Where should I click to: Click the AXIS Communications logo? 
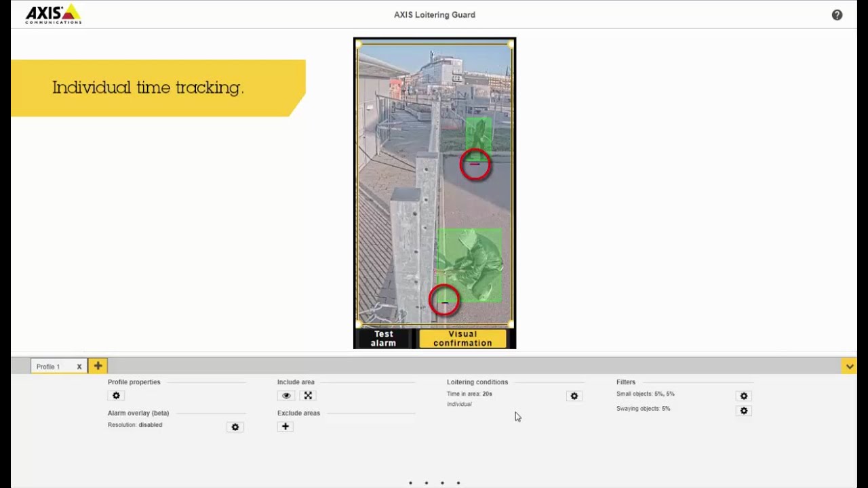pyautogui.click(x=54, y=14)
